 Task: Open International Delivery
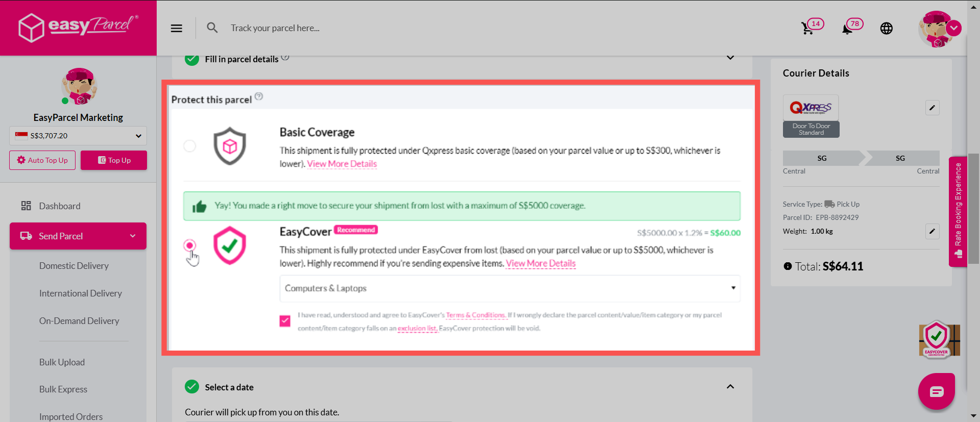coord(81,293)
